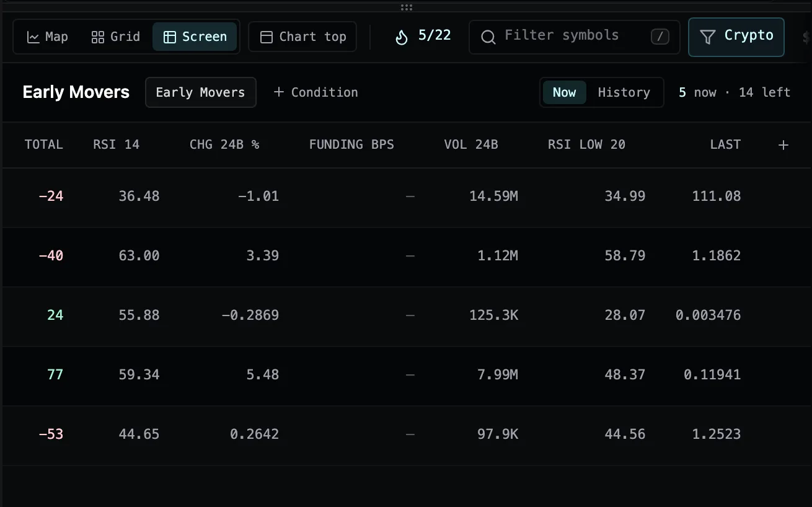Click the Early Movers preset chip
The image size is (812, 507).
(x=201, y=92)
